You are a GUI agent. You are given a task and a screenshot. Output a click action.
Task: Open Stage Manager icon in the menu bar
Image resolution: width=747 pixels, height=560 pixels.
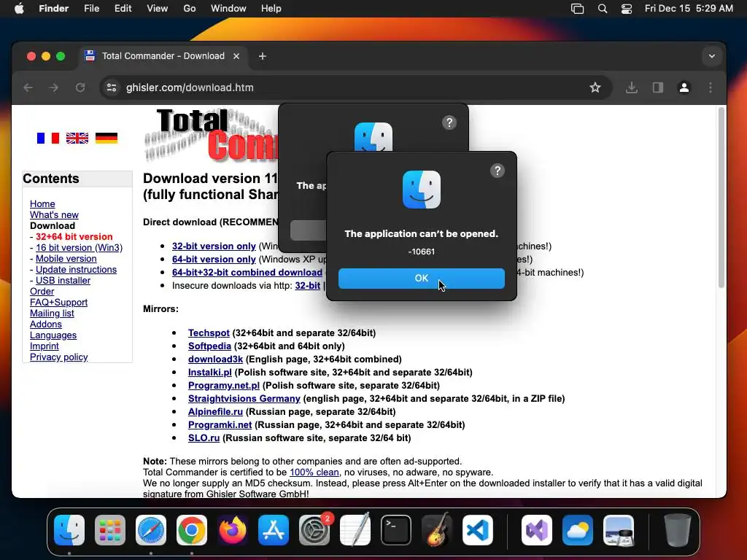[x=578, y=9]
